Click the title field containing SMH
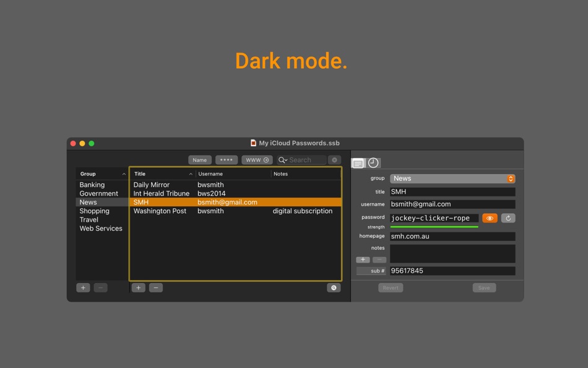Image resolution: width=588 pixels, height=368 pixels. tap(452, 192)
